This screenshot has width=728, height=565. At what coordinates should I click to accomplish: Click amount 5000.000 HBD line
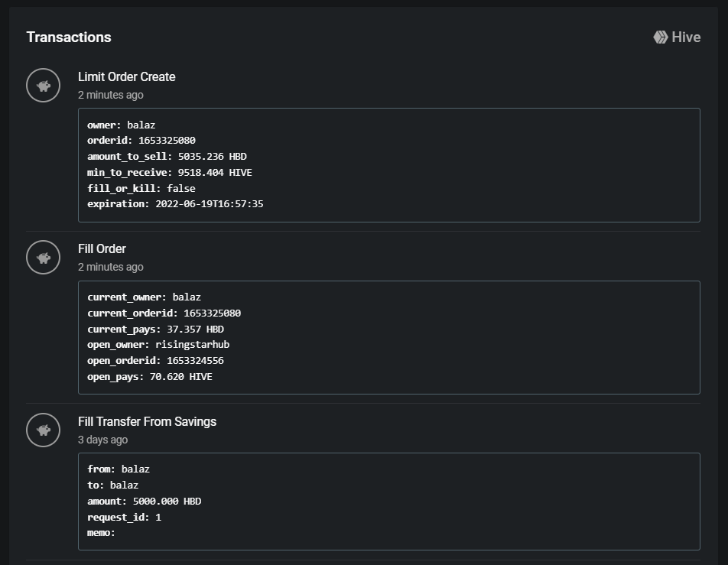tap(145, 502)
